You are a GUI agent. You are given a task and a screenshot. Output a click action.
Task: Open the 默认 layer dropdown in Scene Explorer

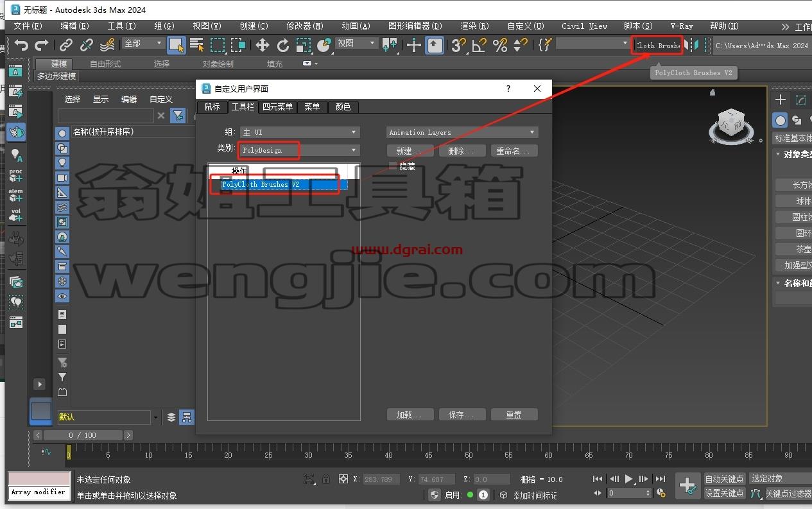108,417
